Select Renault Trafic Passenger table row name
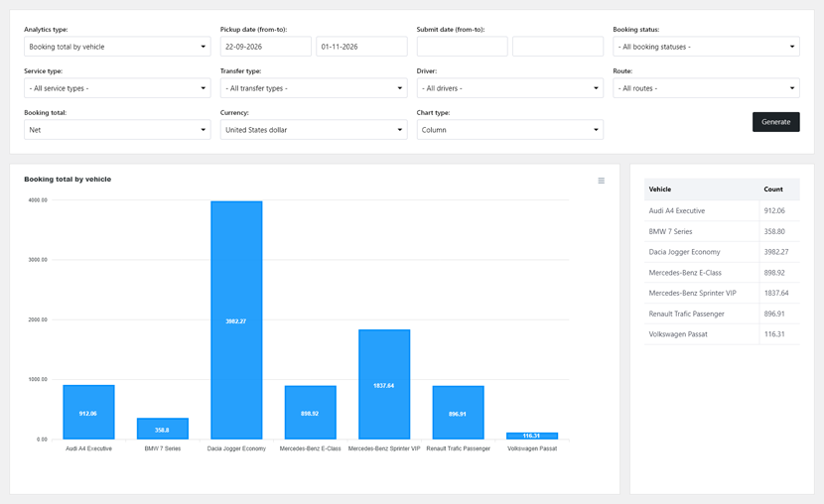824x504 pixels. (x=686, y=314)
